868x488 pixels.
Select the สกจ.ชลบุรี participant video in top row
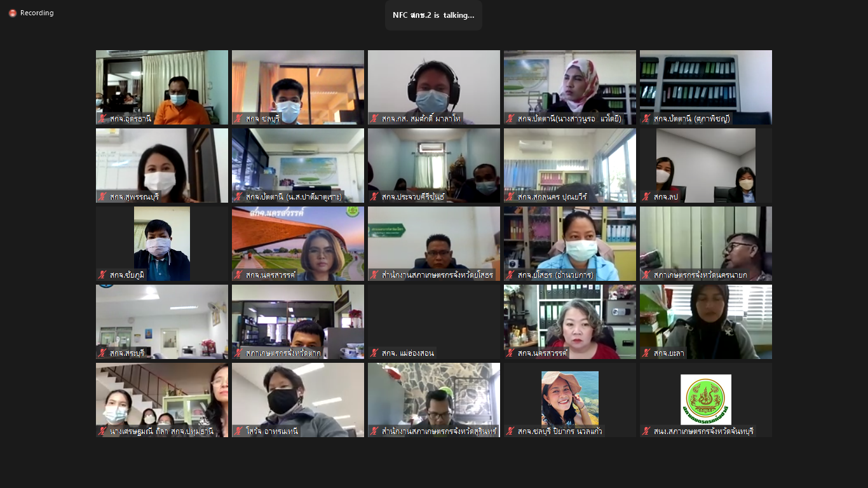click(x=298, y=87)
